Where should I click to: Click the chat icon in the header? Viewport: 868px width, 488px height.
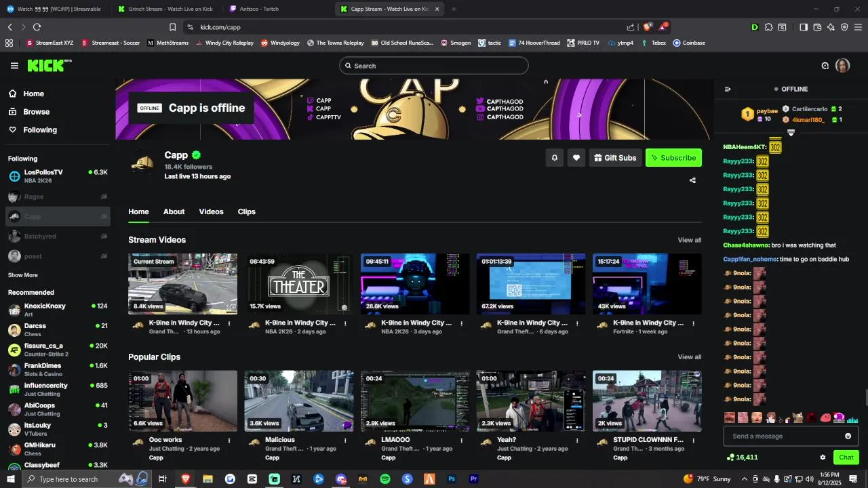point(825,66)
